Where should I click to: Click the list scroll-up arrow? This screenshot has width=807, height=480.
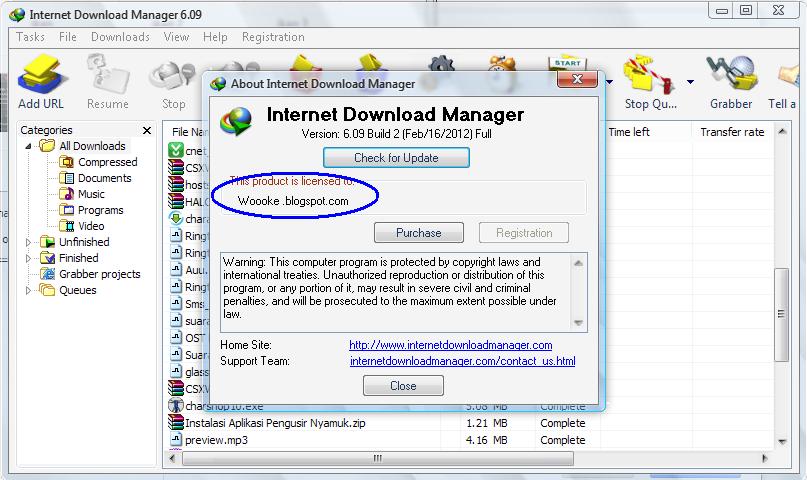[x=782, y=131]
